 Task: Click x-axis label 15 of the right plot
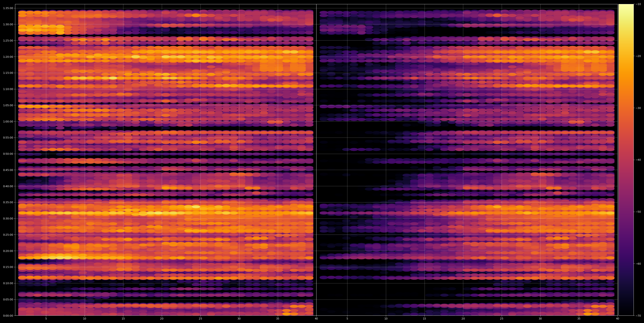tap(425, 319)
